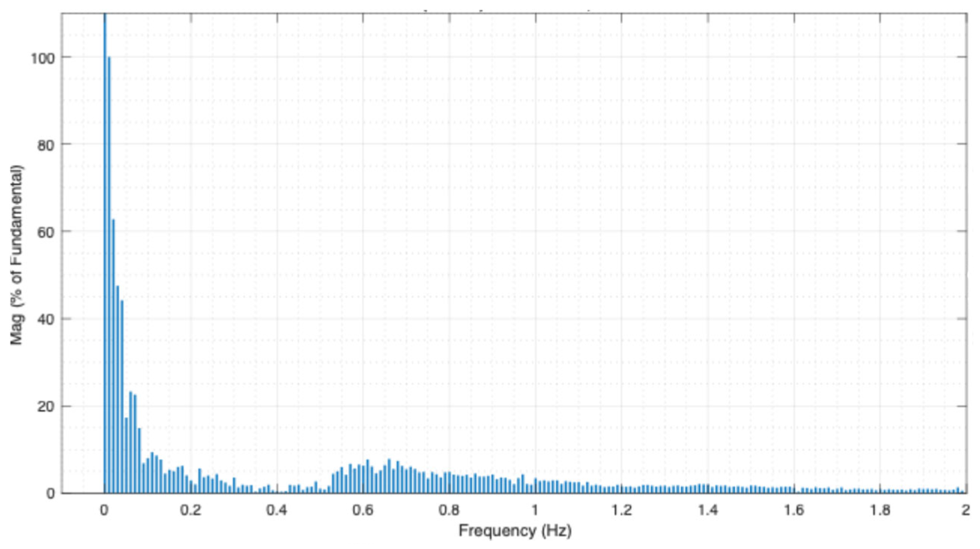980x549 pixels.
Task: Click the 1 tick label on x-axis
Action: pos(535,510)
